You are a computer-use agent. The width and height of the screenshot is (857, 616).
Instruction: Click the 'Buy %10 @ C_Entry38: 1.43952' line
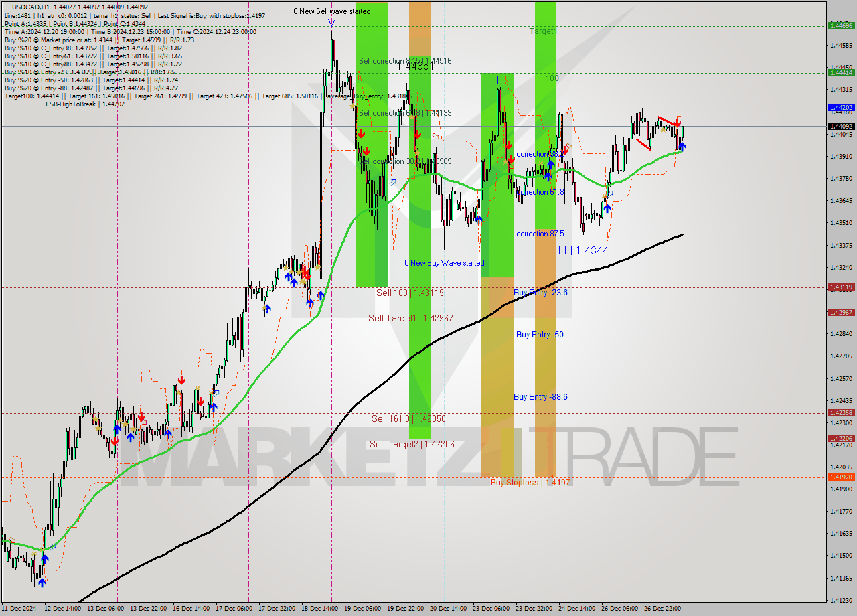[93, 48]
